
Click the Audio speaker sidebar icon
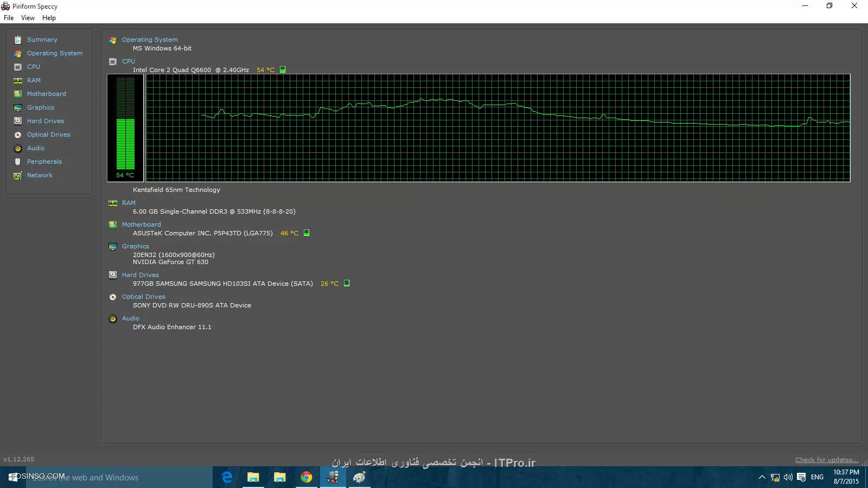point(18,148)
